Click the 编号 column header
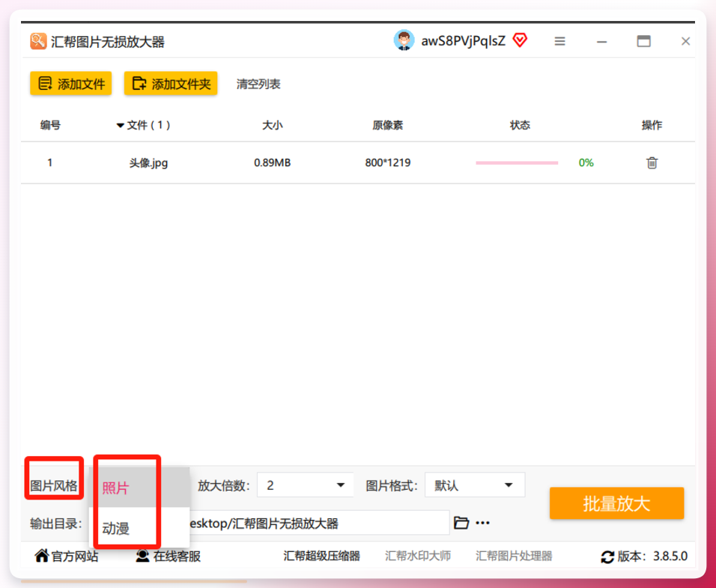The image size is (716, 588). [x=50, y=125]
